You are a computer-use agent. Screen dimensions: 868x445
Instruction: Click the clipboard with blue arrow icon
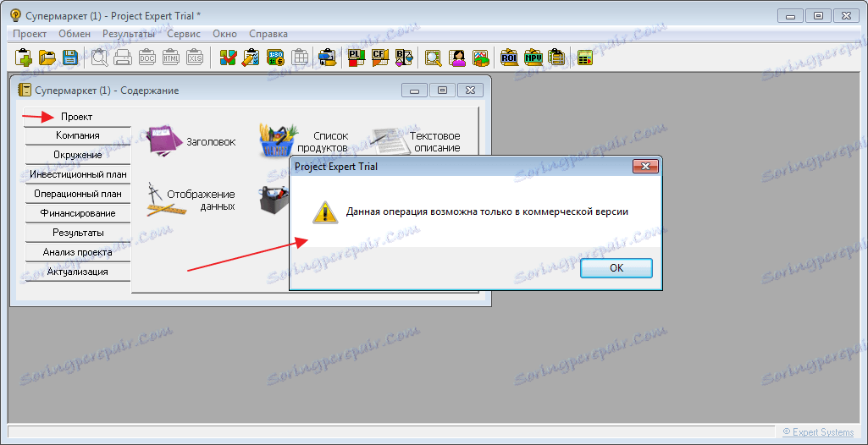(327, 57)
